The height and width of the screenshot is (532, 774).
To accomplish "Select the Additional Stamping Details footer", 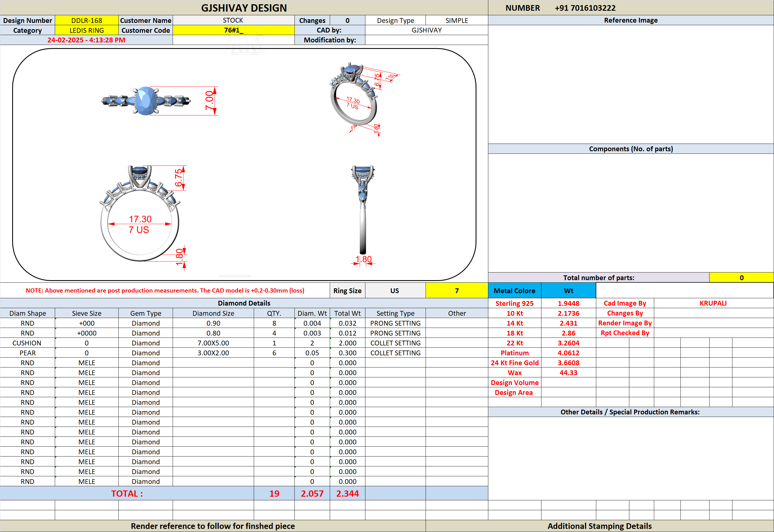I will (x=600, y=526).
